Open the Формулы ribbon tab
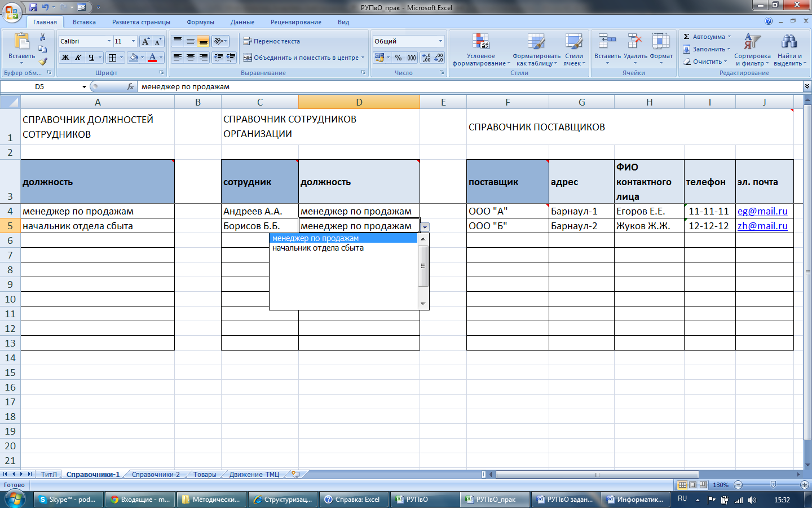The image size is (812, 508). [x=200, y=22]
